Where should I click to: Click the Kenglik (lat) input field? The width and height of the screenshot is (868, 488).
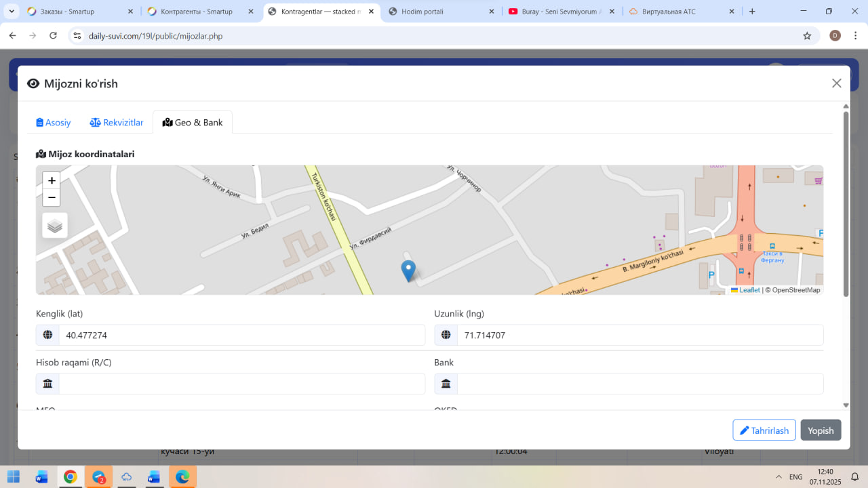(x=242, y=335)
